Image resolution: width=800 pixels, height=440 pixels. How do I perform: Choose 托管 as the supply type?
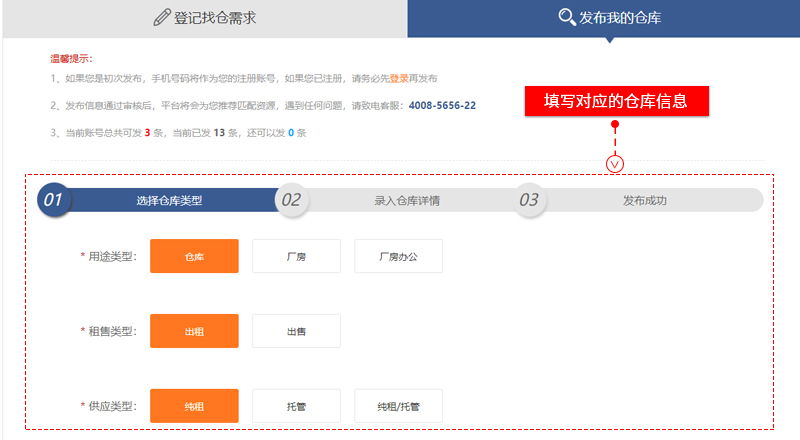296,406
